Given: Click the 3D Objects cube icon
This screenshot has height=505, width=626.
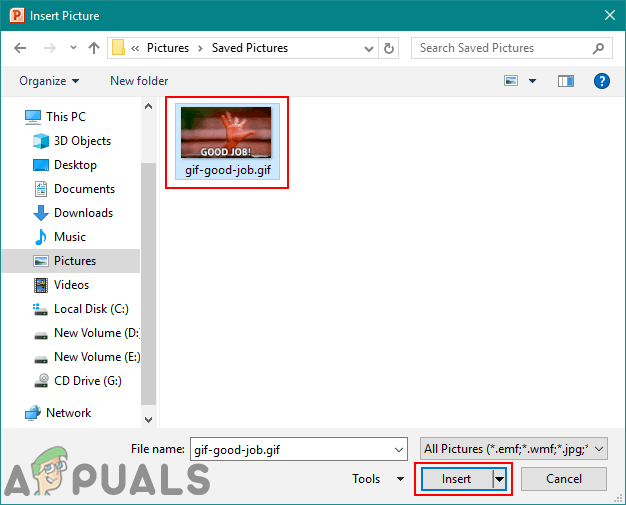Looking at the screenshot, I should click(x=41, y=141).
